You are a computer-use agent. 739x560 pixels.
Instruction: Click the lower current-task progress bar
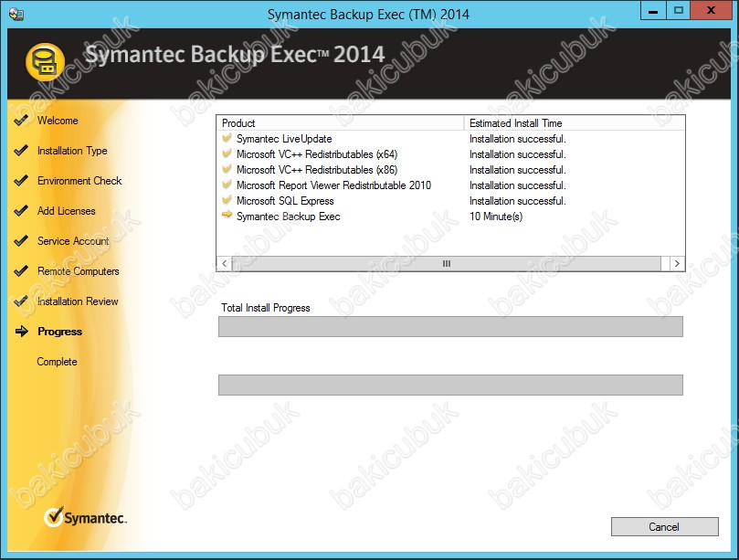tap(450, 386)
